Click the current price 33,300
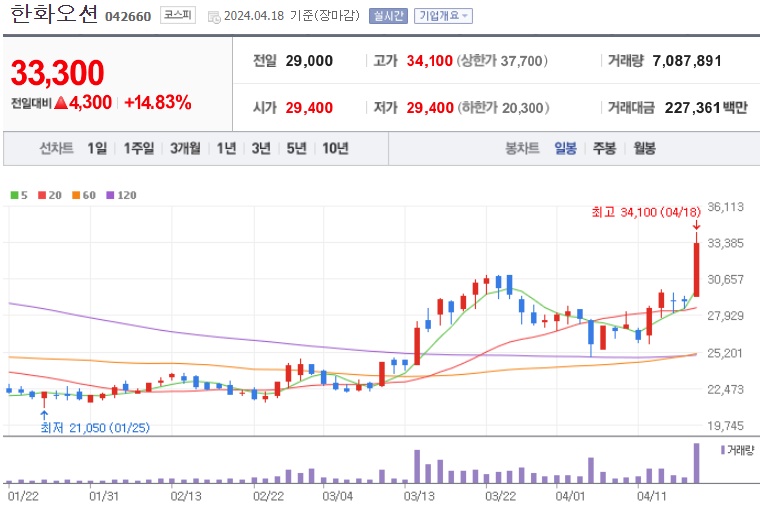Screen dimensions: 760x510 pyautogui.click(x=57, y=73)
